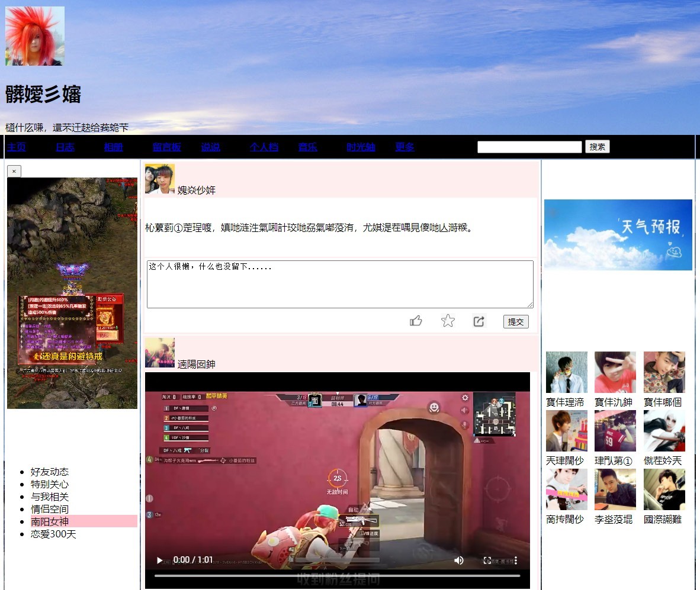The width and height of the screenshot is (700, 590).
Task: Click friend avatar labeled 寶佯氿鉮
Action: click(615, 372)
